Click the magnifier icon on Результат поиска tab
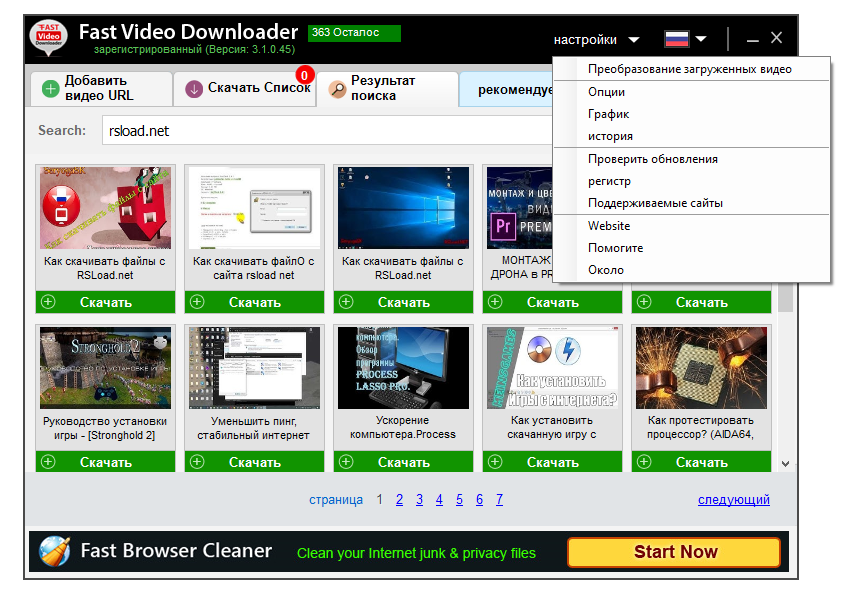The image size is (845, 593). pyautogui.click(x=337, y=88)
